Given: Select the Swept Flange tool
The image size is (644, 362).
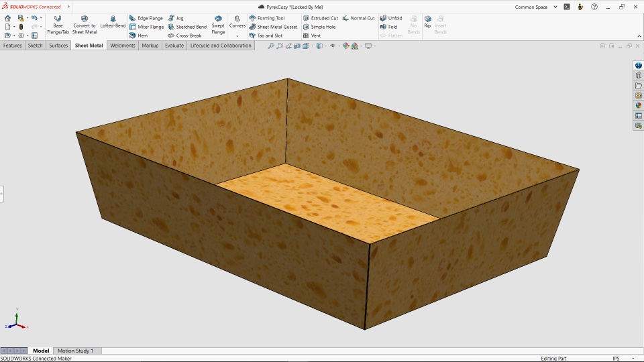Looking at the screenshot, I should (x=218, y=24).
